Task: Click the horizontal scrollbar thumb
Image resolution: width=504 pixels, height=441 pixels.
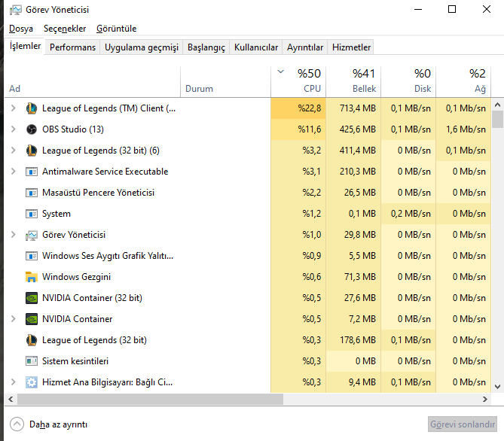Action: pos(150,400)
